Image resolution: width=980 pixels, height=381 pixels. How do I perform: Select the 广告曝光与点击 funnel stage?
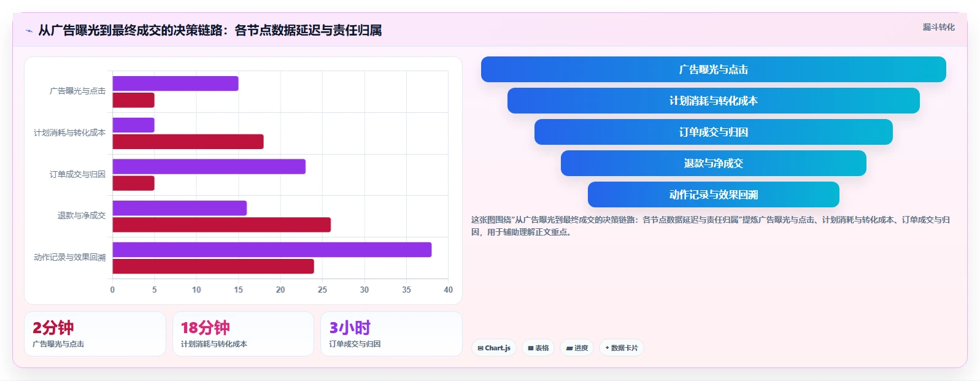pos(713,69)
